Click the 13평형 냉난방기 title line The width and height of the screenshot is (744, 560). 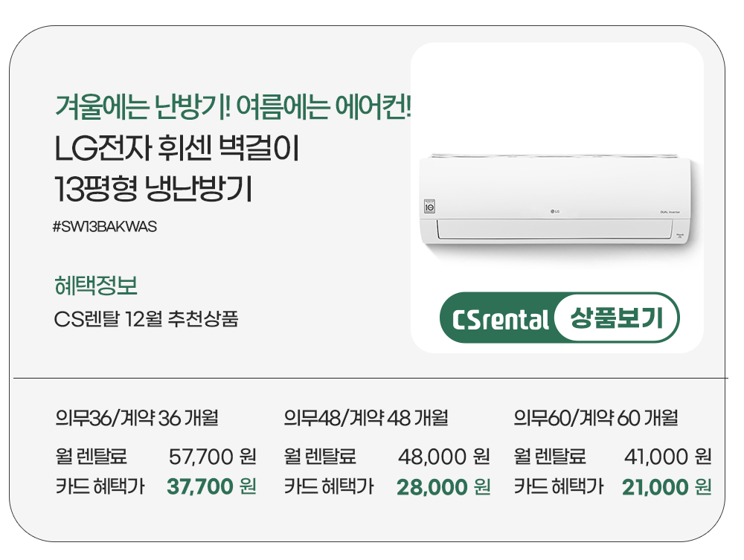tap(154, 190)
